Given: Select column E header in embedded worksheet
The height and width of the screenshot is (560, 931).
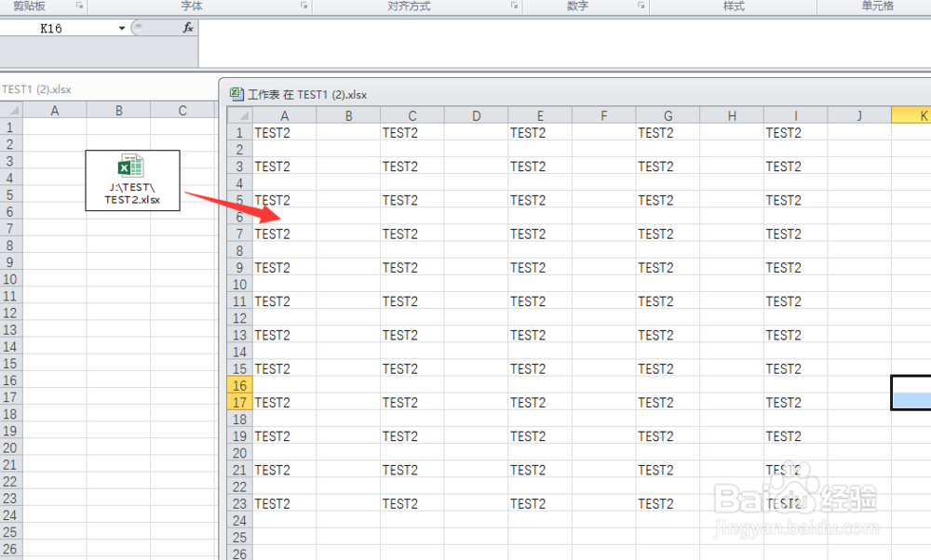Looking at the screenshot, I should [540, 115].
